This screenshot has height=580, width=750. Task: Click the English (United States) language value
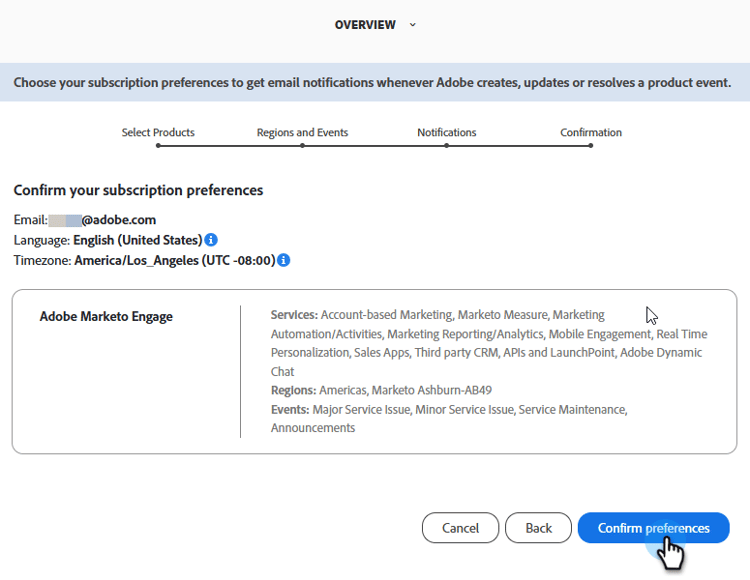pyautogui.click(x=138, y=240)
